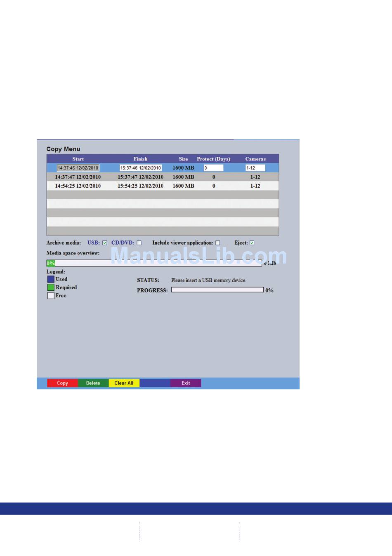Click the Start column header
Image resolution: width=392 pixels, height=556 pixels.
(78, 159)
